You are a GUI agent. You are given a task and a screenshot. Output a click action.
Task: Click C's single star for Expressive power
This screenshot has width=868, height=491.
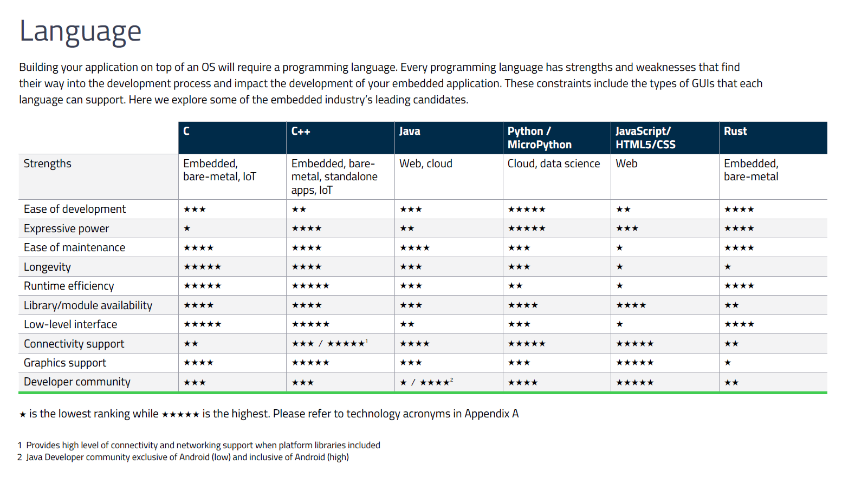click(x=187, y=228)
